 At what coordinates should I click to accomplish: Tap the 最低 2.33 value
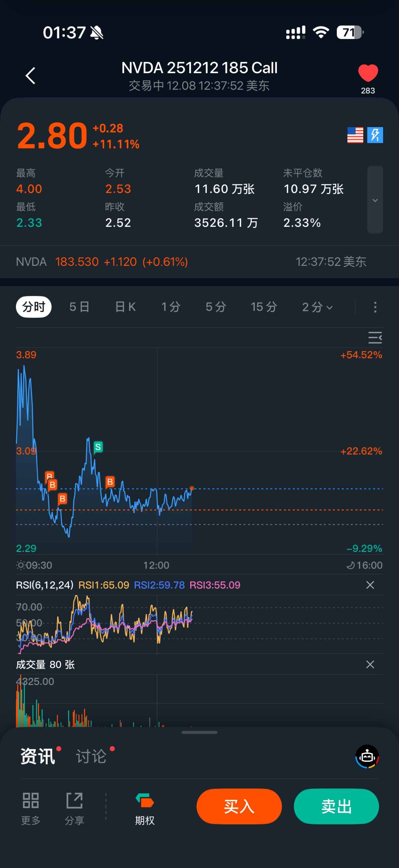click(x=29, y=223)
